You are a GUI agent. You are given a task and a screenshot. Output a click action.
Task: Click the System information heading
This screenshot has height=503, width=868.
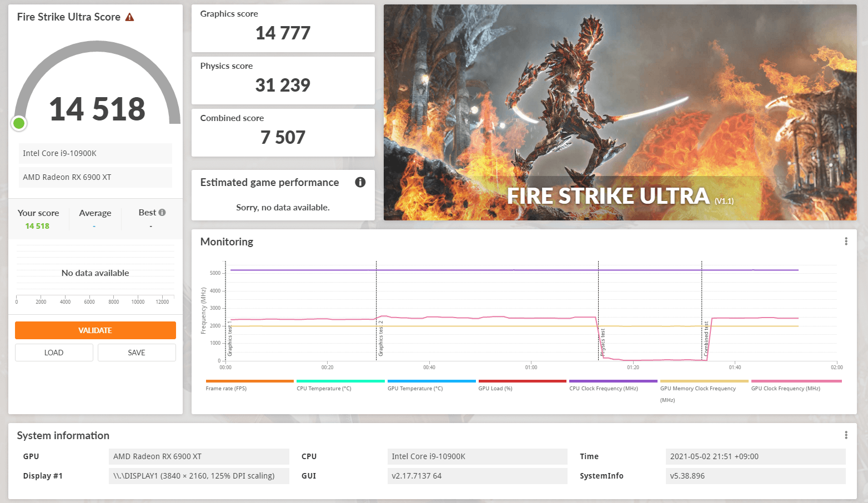[63, 436]
